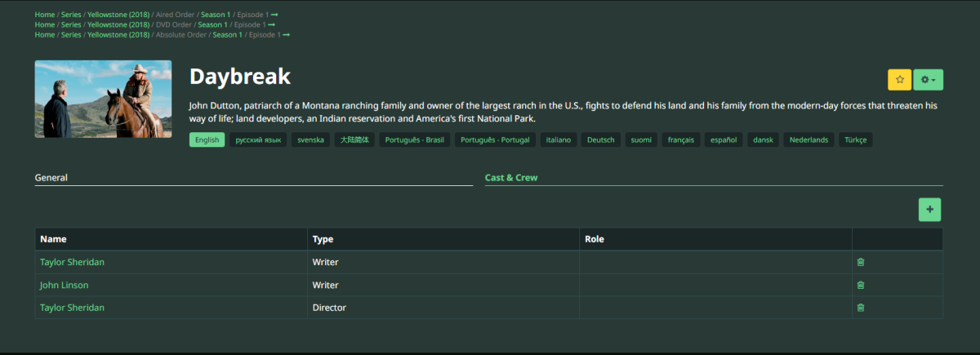The image size is (980, 355).
Task: Open the gear settings dropdown
Action: pyautogui.click(x=928, y=80)
